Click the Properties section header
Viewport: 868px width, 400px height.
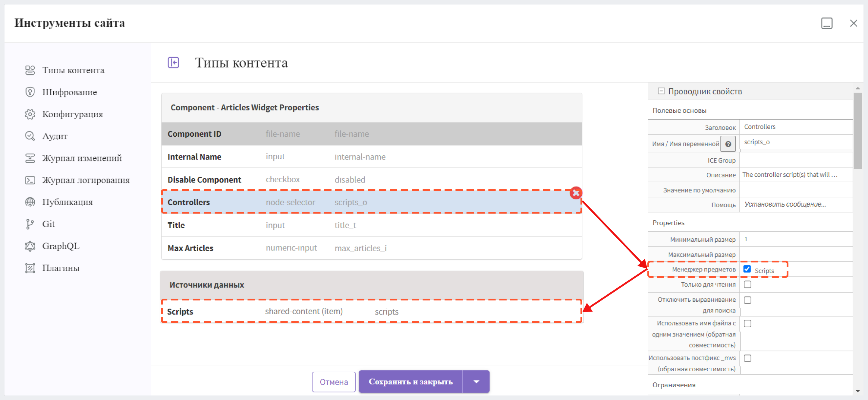tap(750, 223)
